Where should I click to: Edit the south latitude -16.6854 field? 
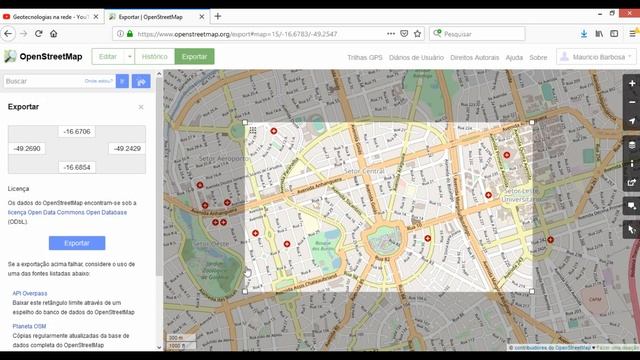[x=77, y=167]
